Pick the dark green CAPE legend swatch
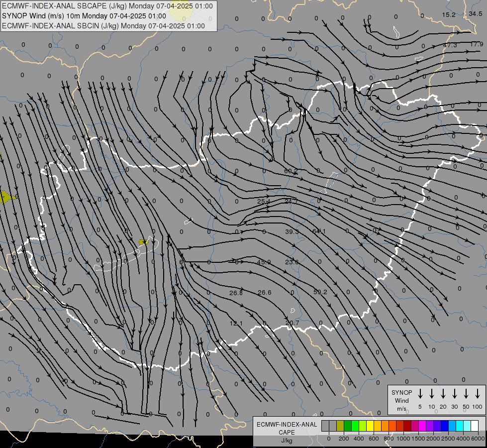The image size is (487, 448). coord(348,426)
